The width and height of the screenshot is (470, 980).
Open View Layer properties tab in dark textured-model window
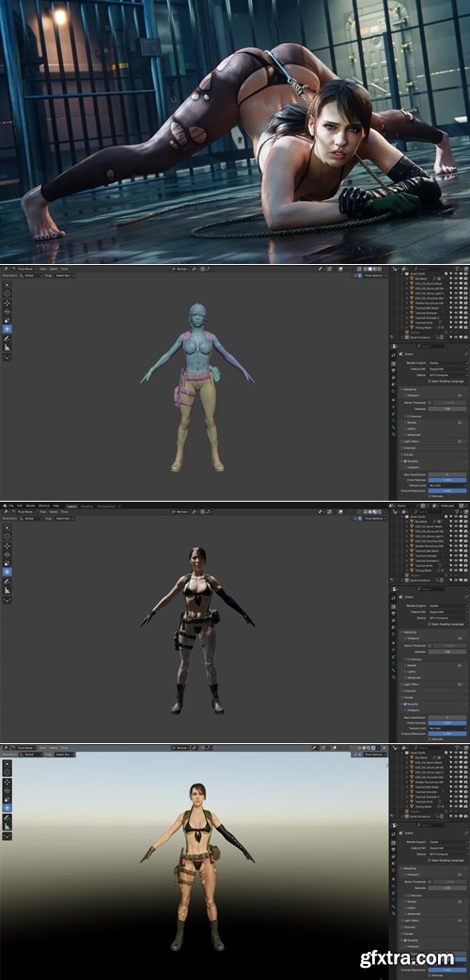393,621
